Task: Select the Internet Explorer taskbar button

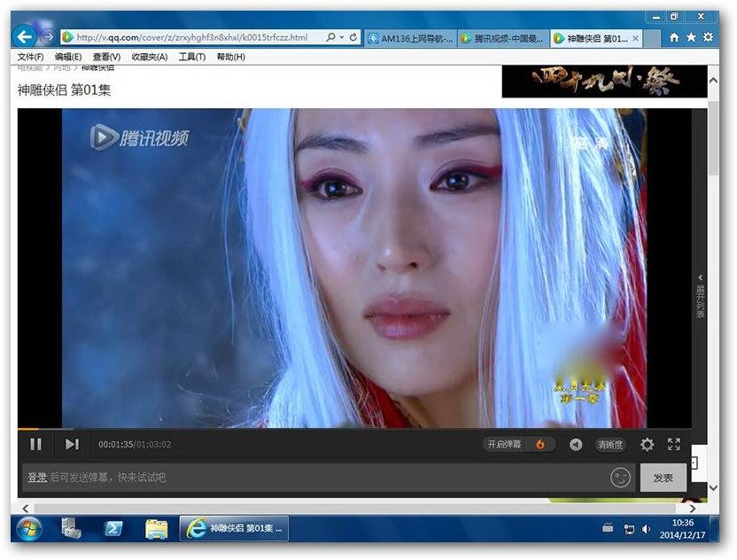Action: tap(234, 528)
